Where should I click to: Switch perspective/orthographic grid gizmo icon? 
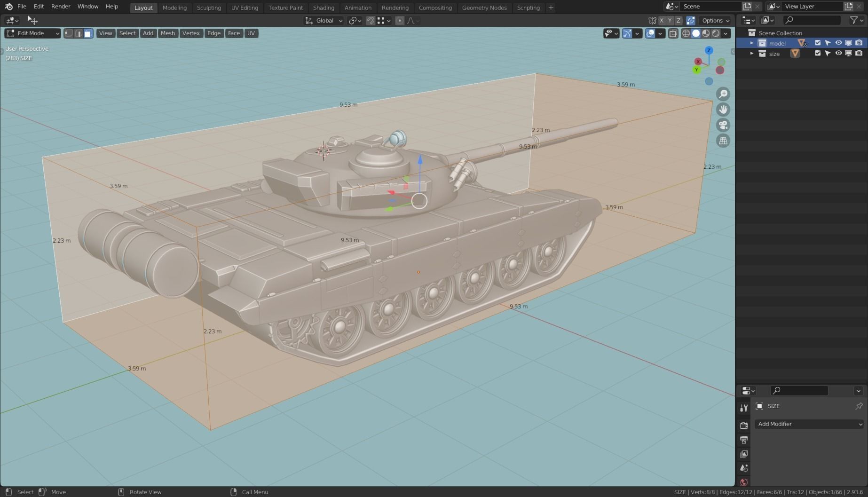(x=723, y=141)
